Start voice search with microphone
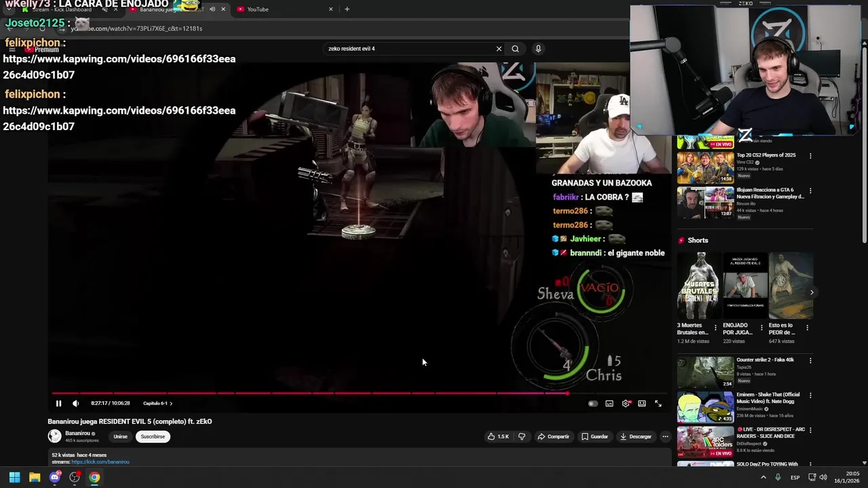This screenshot has width=868, height=488. pyautogui.click(x=538, y=49)
